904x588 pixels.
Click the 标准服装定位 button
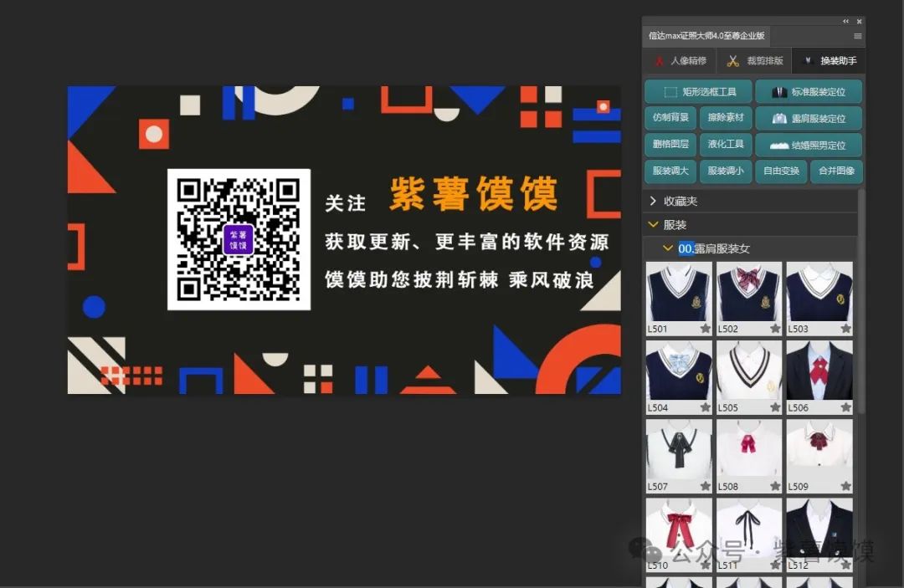click(x=809, y=91)
